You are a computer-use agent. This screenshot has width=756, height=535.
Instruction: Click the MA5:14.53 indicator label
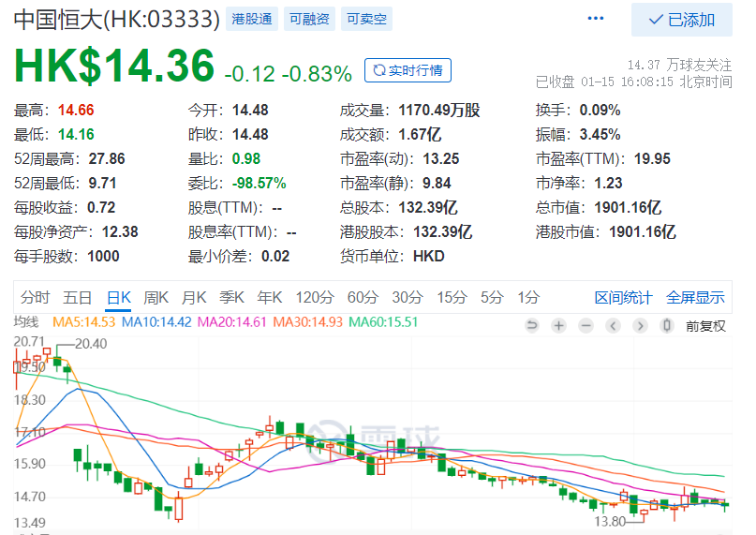(x=84, y=321)
